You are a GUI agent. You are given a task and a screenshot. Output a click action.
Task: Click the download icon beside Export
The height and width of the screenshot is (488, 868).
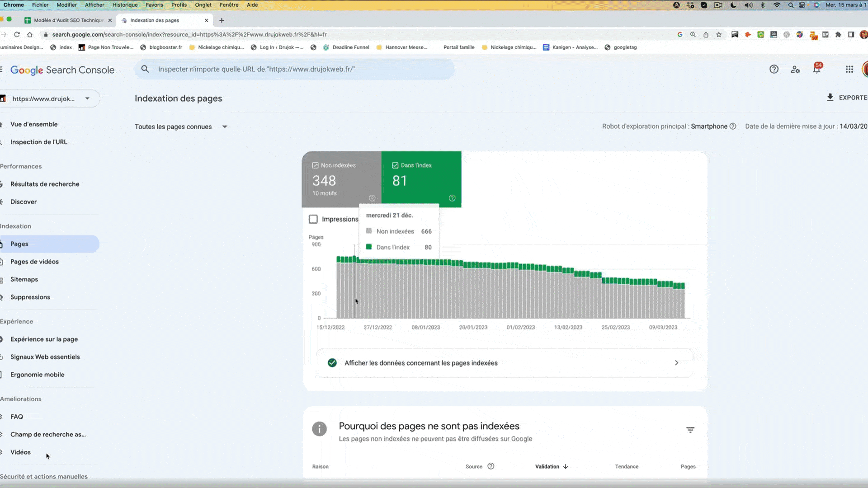830,98
